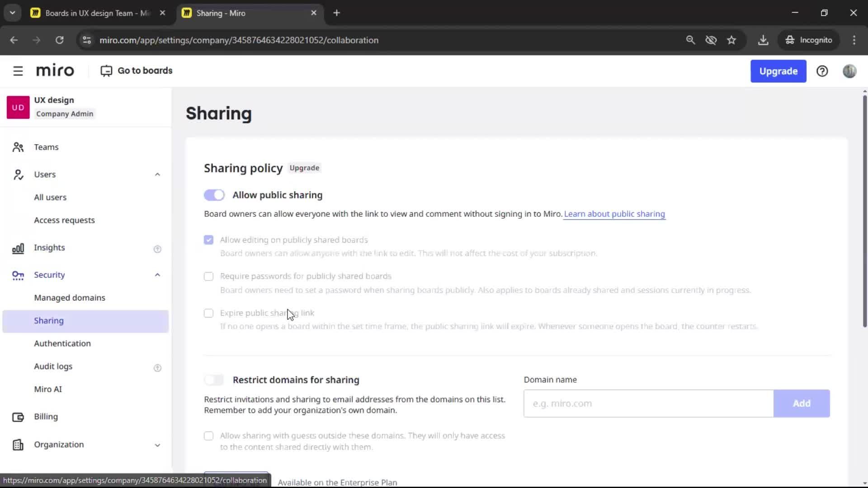Click the Add domain button
The image size is (868, 488).
click(x=802, y=404)
